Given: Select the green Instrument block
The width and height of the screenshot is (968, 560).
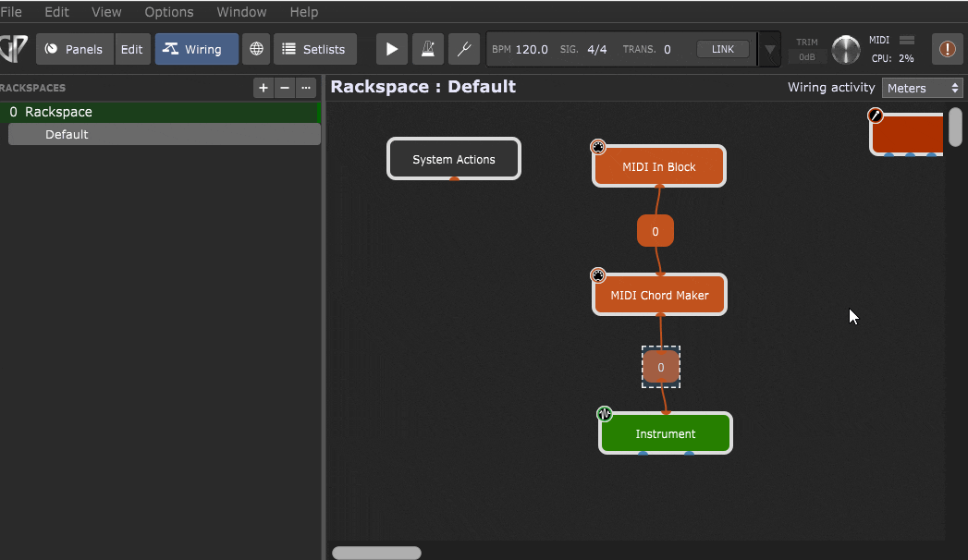Looking at the screenshot, I should [x=666, y=433].
